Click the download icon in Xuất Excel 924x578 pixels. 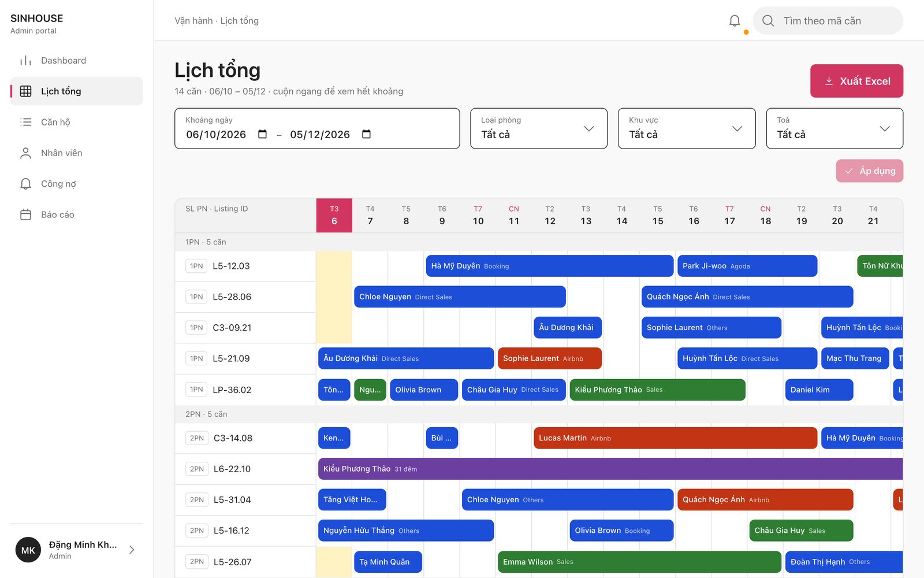coord(829,81)
